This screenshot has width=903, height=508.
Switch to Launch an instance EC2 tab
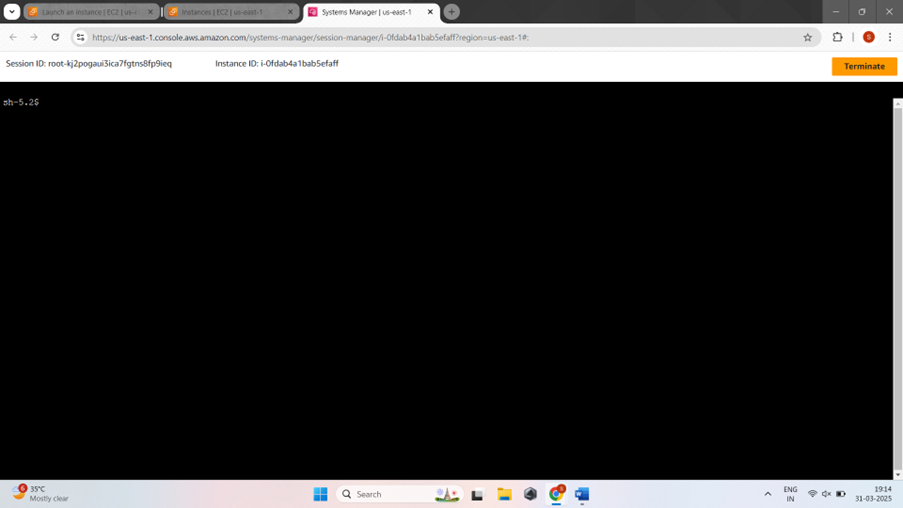[90, 12]
